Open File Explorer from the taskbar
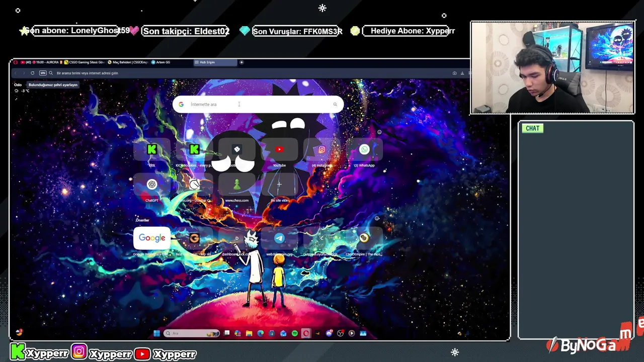Image resolution: width=644 pixels, height=362 pixels. click(x=249, y=333)
